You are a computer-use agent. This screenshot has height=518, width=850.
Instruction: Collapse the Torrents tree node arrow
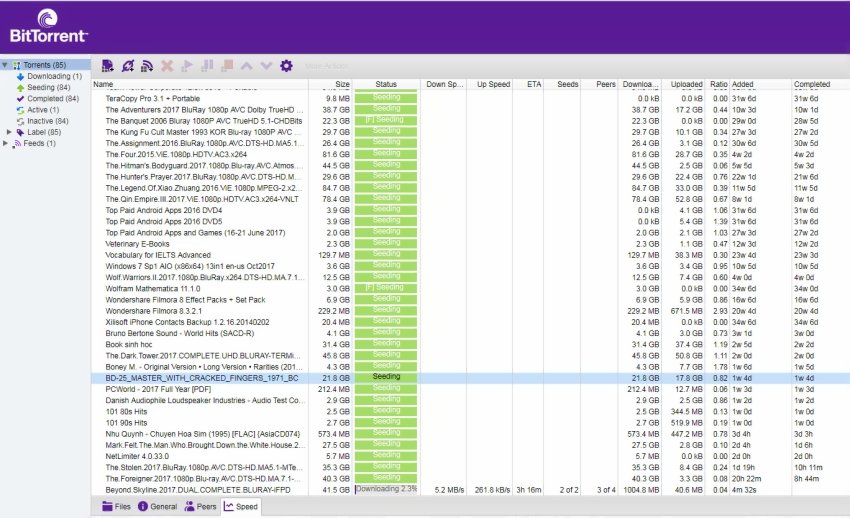5,65
